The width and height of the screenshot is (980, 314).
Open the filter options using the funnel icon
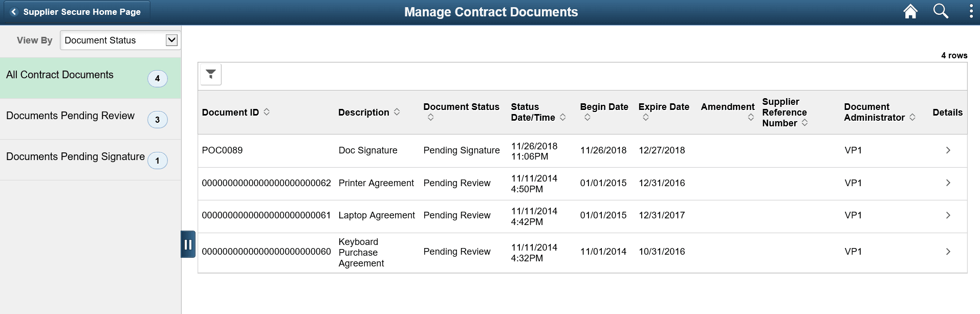tap(210, 74)
